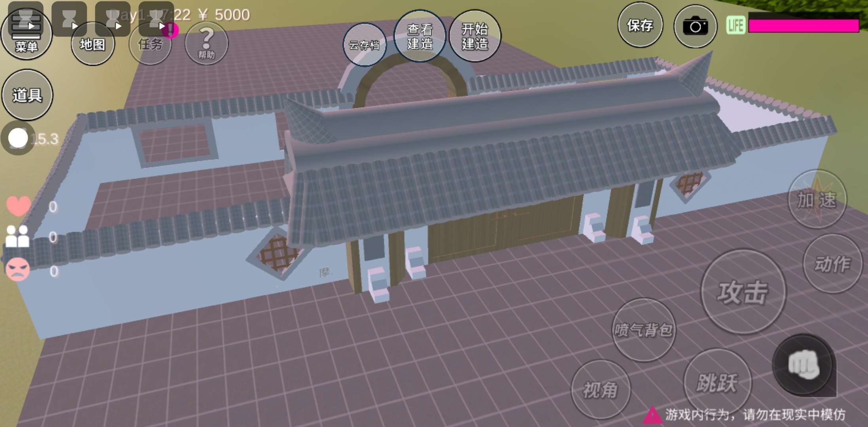
Task: Take screenshot with camera icon
Action: point(695,26)
